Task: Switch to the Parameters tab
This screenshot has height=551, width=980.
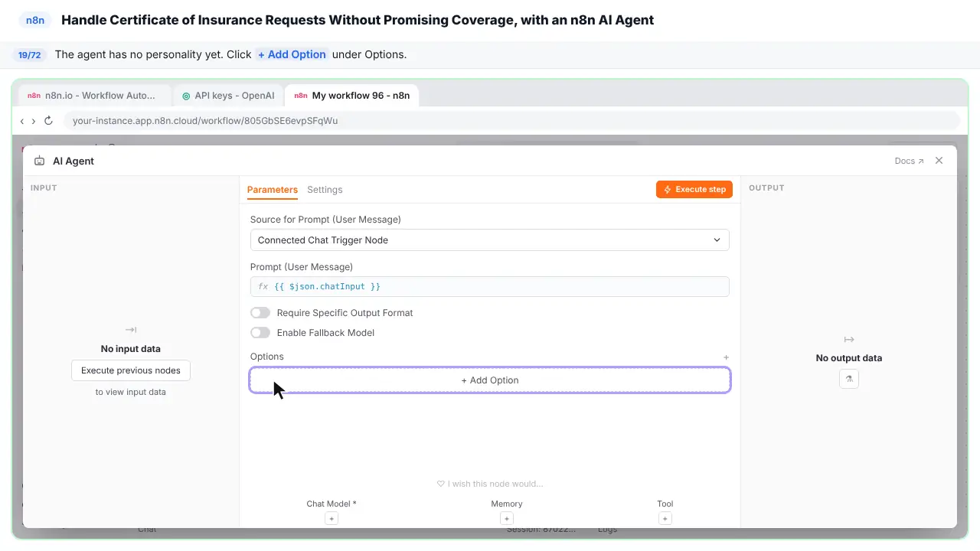Action: click(x=273, y=190)
